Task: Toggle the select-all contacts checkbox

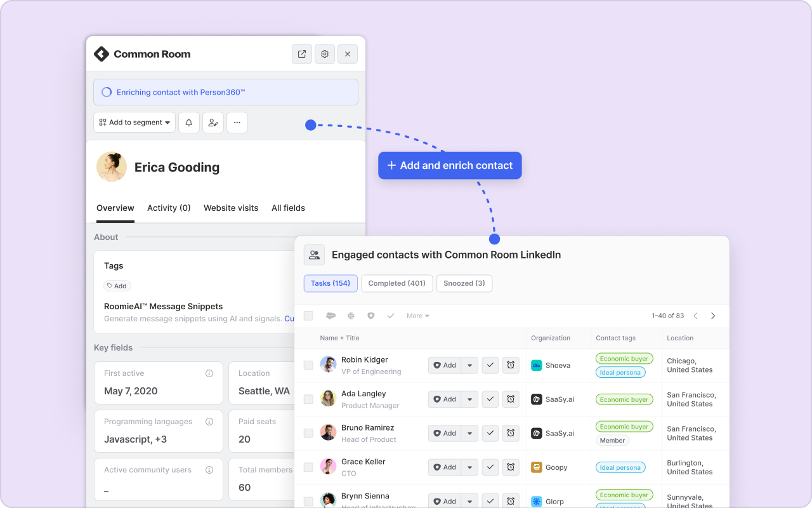Action: (308, 316)
